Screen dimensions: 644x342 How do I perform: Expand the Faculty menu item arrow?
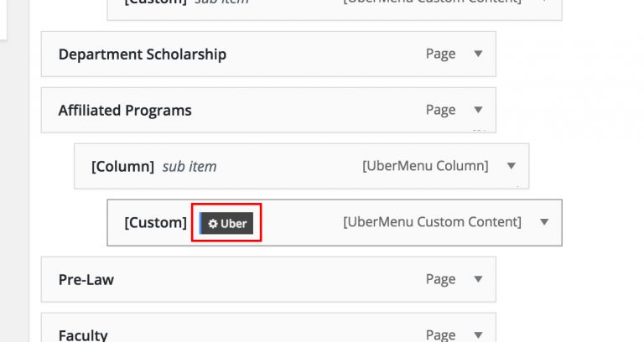pyautogui.click(x=478, y=334)
